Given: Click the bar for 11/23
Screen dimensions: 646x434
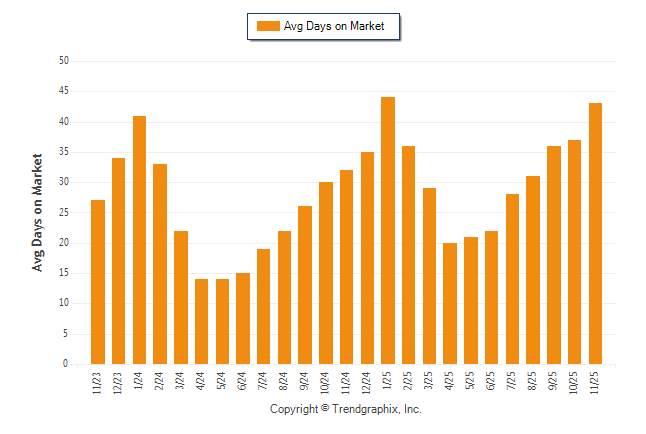Looking at the screenshot, I should [x=98, y=282].
